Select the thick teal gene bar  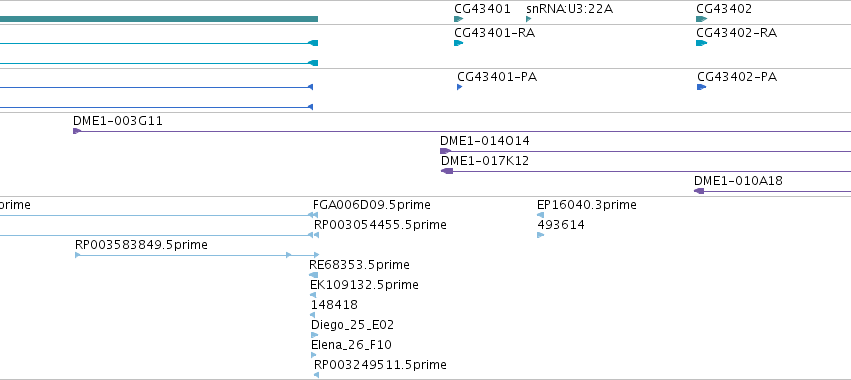[x=159, y=19]
